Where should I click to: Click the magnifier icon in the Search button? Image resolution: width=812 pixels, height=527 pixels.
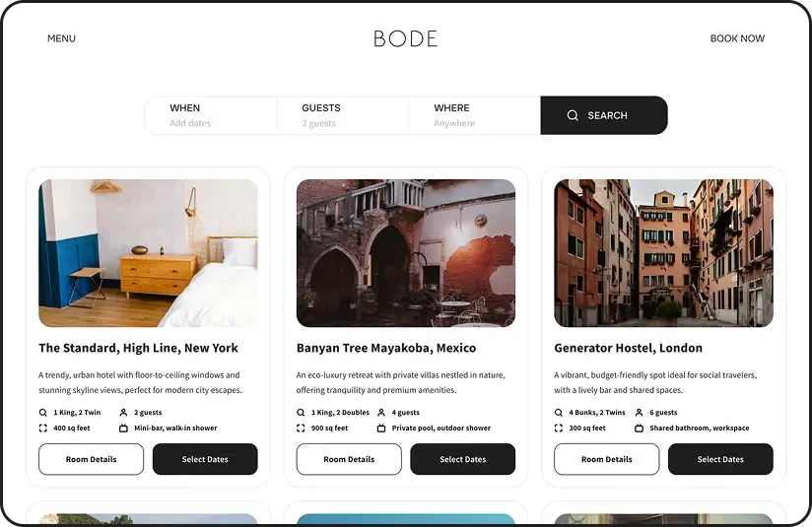click(x=573, y=115)
